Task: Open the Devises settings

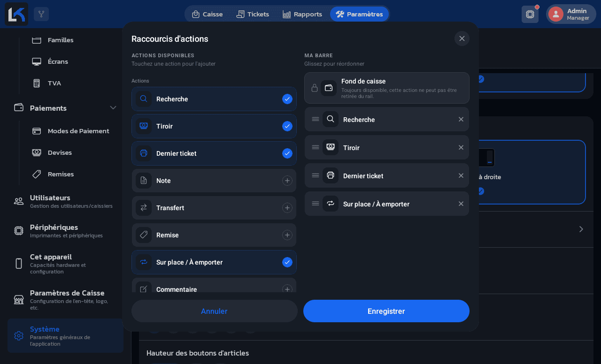Action: (x=70, y=152)
